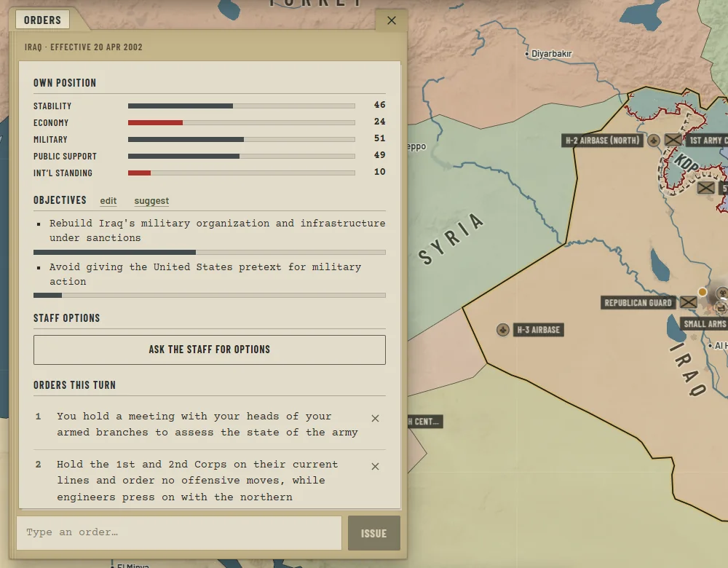Click the STAFF OPTIONS section heading
The height and width of the screenshot is (568, 728).
pos(66,318)
